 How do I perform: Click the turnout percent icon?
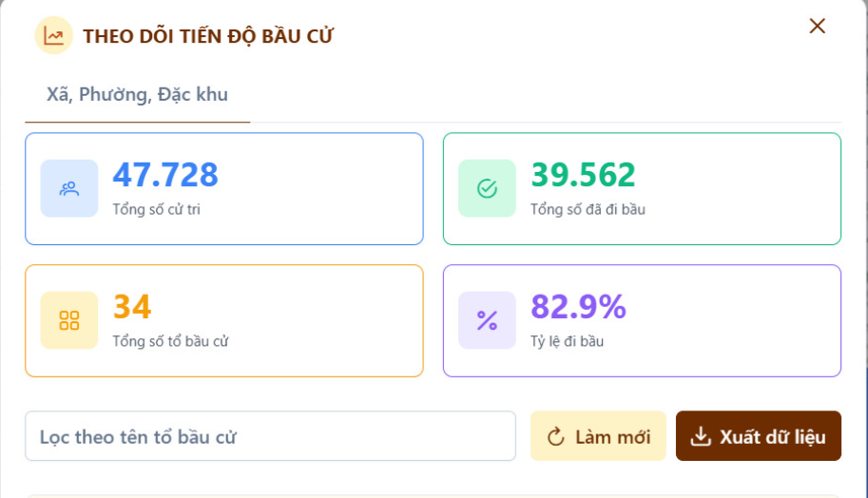point(487,320)
